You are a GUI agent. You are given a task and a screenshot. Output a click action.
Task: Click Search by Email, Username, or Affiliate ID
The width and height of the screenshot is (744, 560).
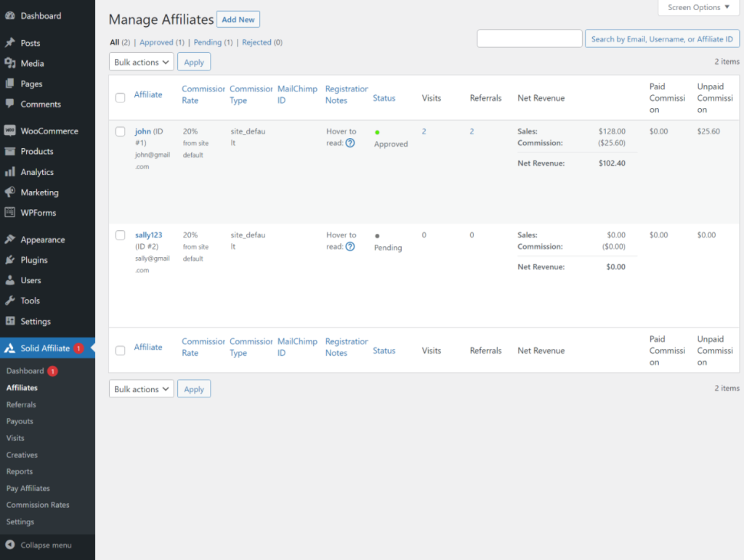click(x=662, y=39)
